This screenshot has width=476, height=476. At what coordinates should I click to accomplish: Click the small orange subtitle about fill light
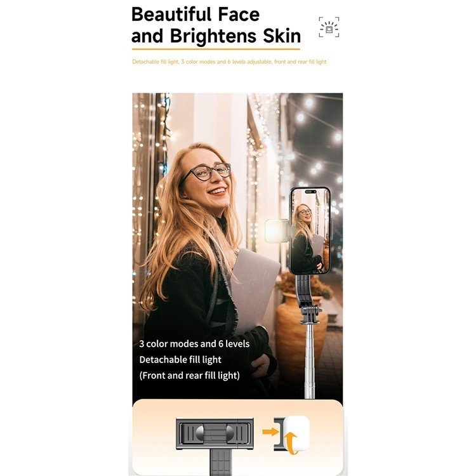[x=229, y=62]
